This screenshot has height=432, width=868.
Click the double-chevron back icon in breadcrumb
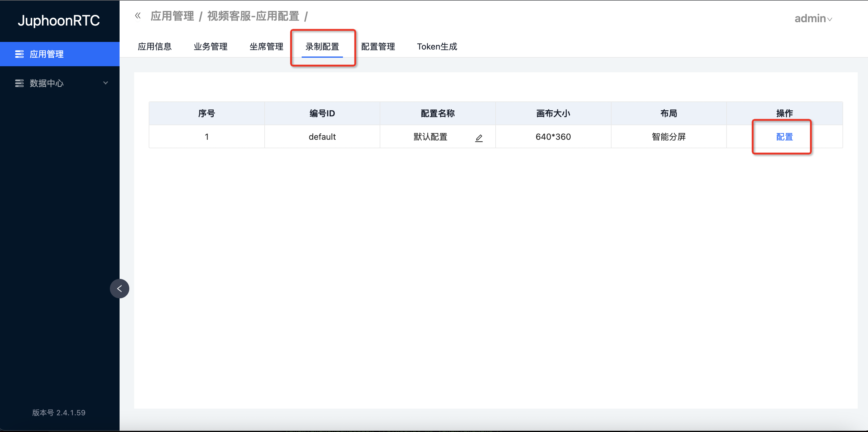tap(138, 15)
